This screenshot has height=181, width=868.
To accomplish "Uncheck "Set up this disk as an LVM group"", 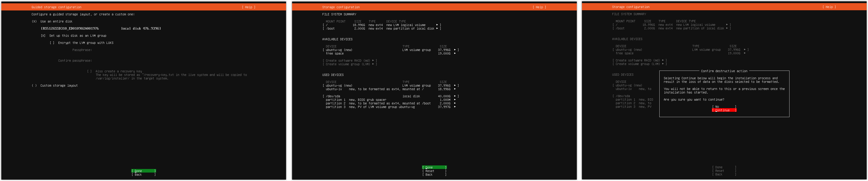I will (43, 36).
